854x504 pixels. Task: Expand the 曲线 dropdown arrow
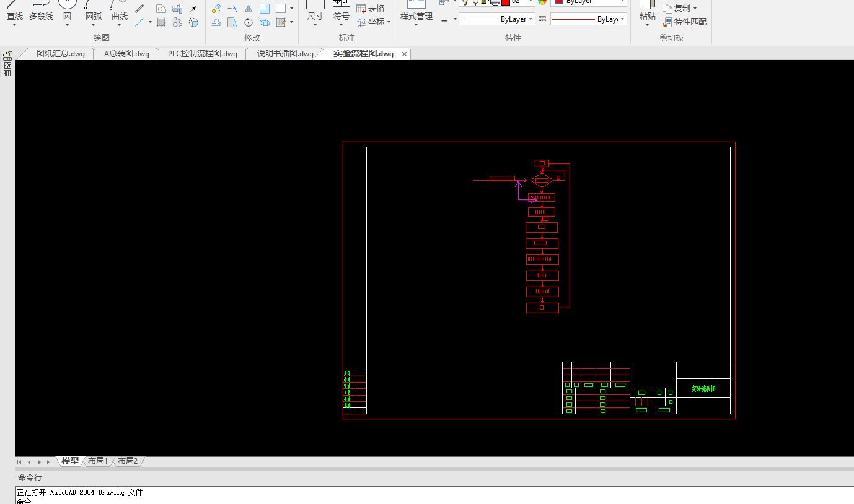[120, 25]
